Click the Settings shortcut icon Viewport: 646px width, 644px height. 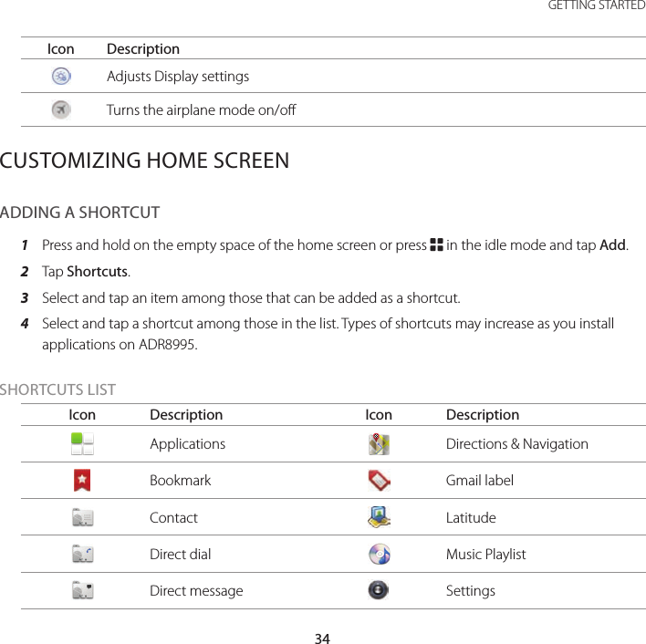coord(379,590)
